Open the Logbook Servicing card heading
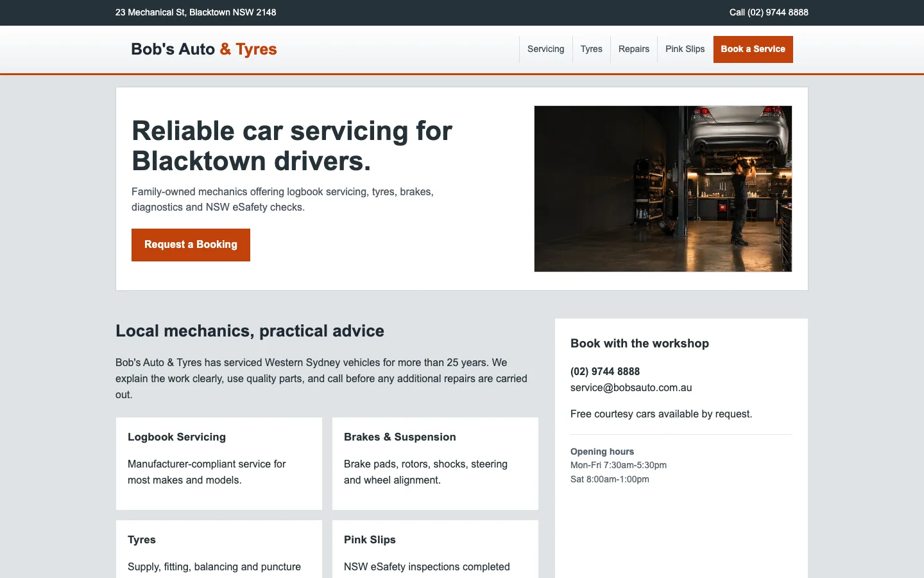 coord(176,437)
